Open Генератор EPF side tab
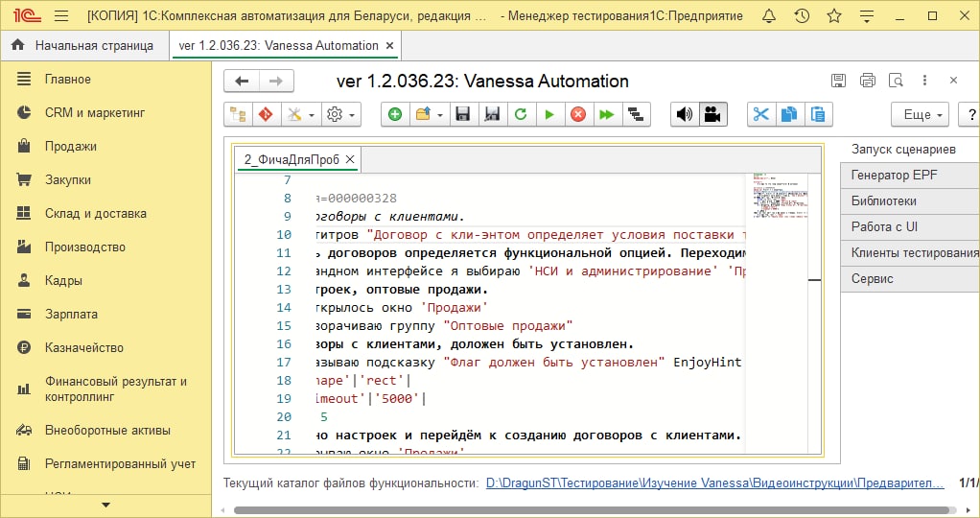The image size is (980, 518). [x=910, y=176]
